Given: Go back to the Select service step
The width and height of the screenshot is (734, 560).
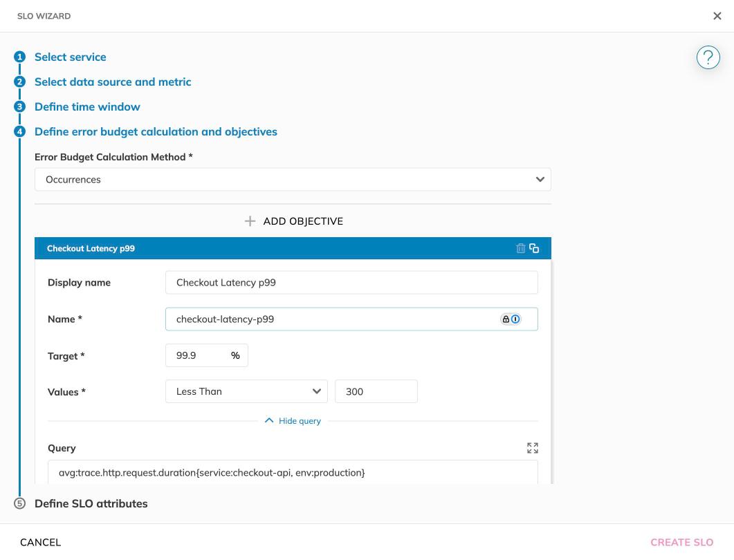Looking at the screenshot, I should (x=70, y=57).
